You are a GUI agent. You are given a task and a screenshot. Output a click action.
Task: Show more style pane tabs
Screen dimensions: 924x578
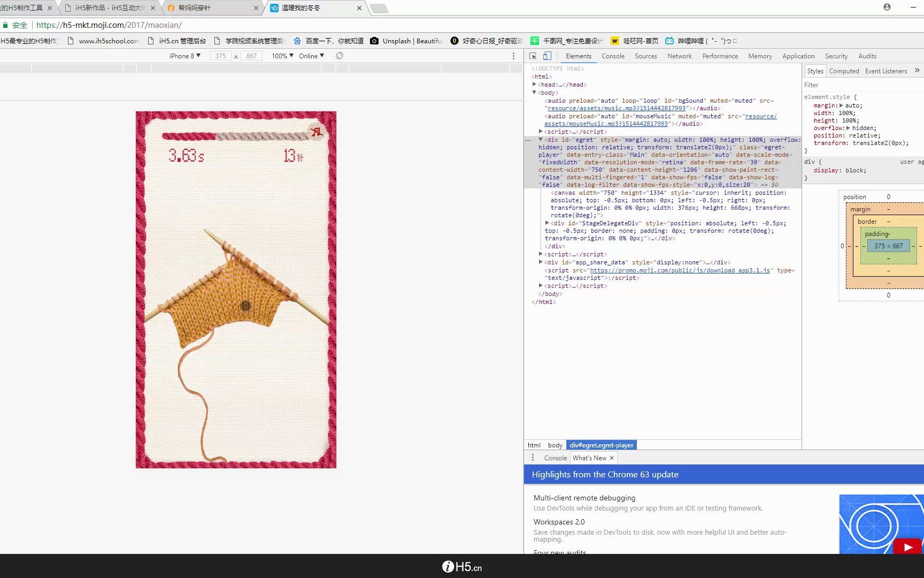point(917,71)
